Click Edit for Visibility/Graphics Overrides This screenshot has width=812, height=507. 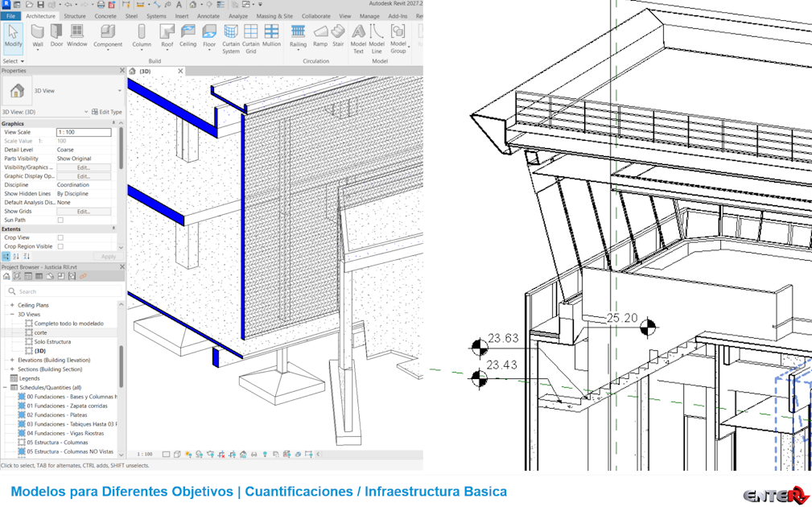tap(84, 167)
